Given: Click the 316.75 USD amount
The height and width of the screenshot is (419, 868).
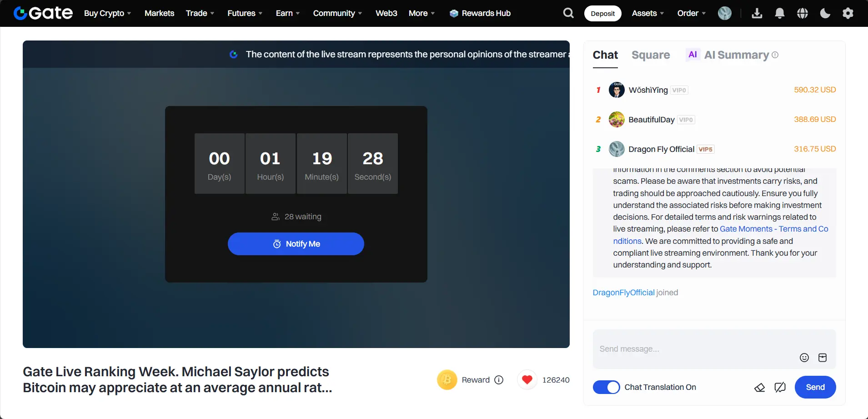Looking at the screenshot, I should click(x=815, y=149).
